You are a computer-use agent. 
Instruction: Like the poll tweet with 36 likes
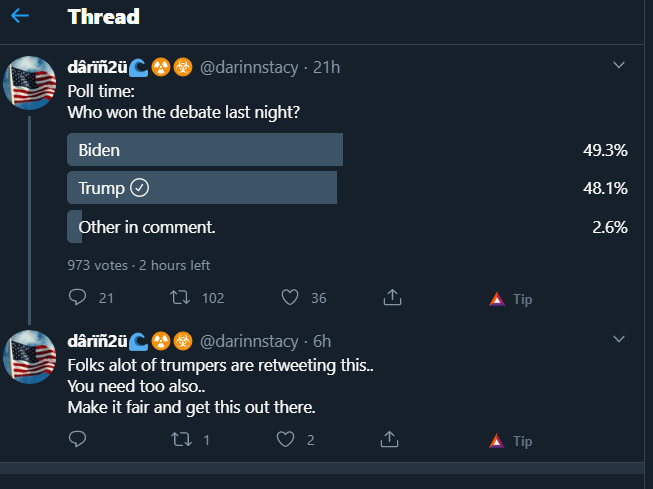tap(290, 297)
